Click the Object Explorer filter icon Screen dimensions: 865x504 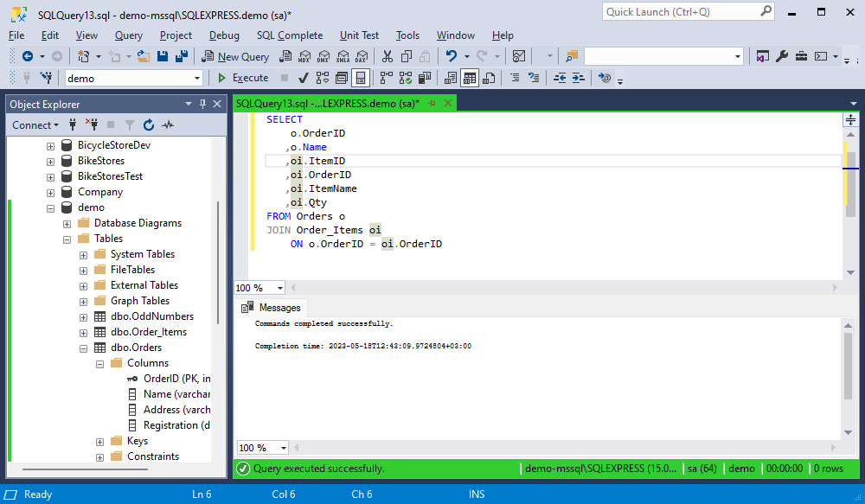coord(129,125)
